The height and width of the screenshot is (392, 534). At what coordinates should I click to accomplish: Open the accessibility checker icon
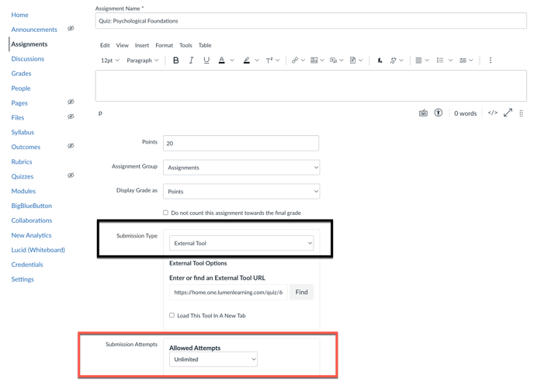coord(439,113)
